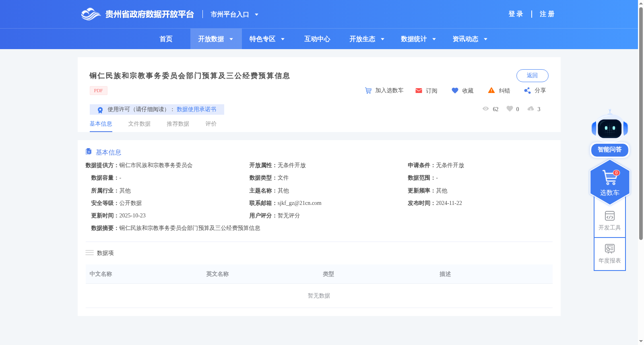Click the license badge icon before 使用许可
Screen dimensions: 644x345
[x=100, y=110]
